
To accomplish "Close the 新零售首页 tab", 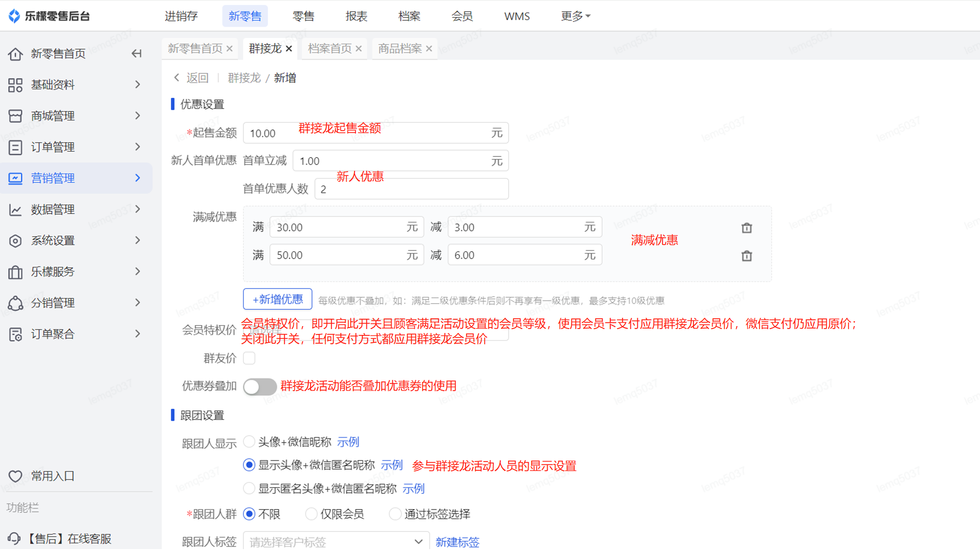I will (229, 48).
